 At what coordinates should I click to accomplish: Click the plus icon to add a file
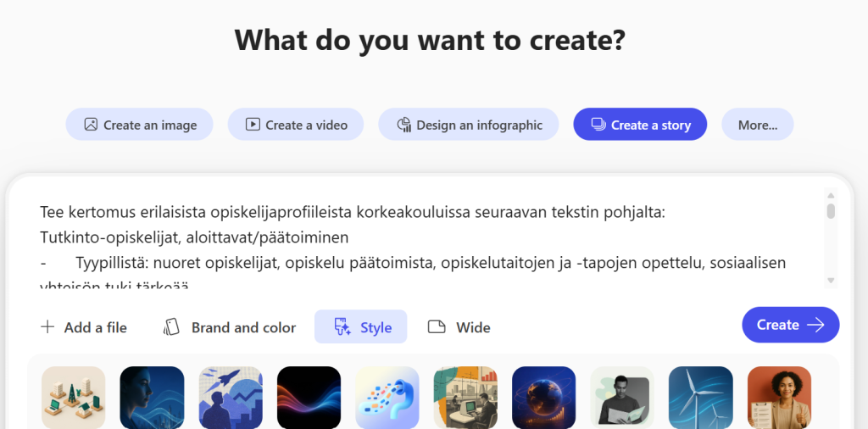(x=48, y=327)
